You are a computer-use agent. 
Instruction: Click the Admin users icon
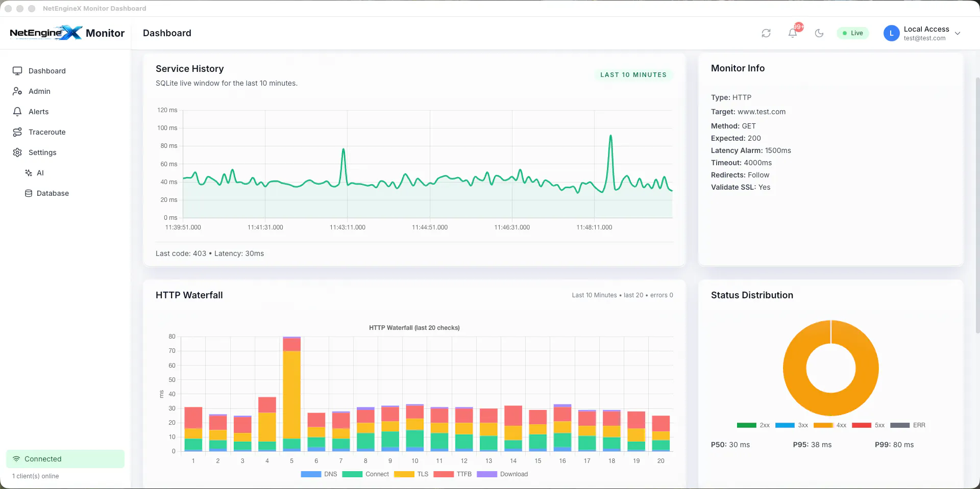(x=17, y=91)
